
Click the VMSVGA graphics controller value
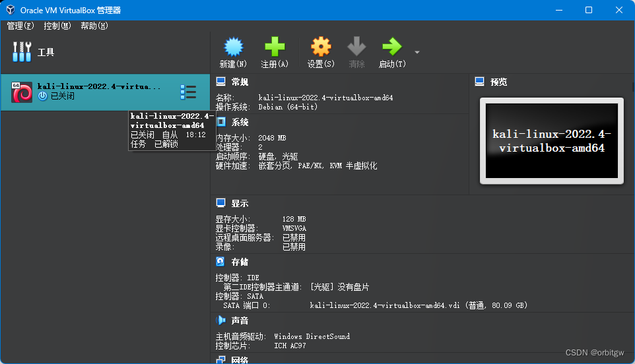(x=294, y=228)
